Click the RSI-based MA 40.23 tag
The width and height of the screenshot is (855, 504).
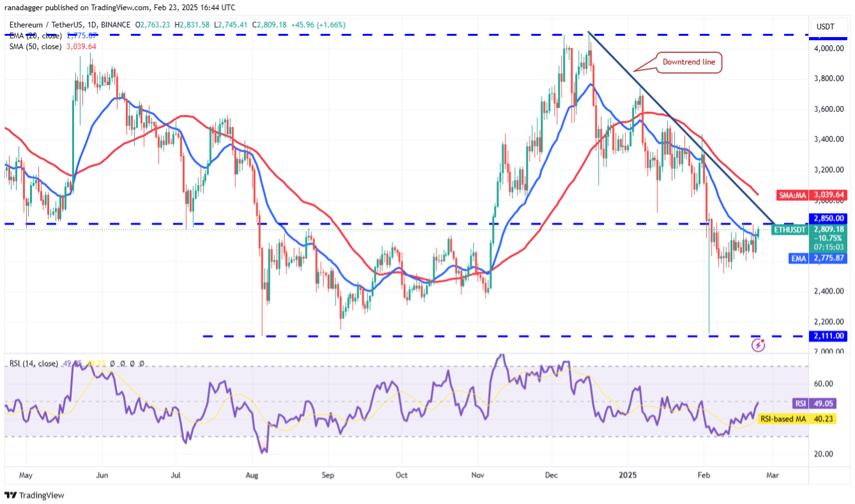coord(803,419)
